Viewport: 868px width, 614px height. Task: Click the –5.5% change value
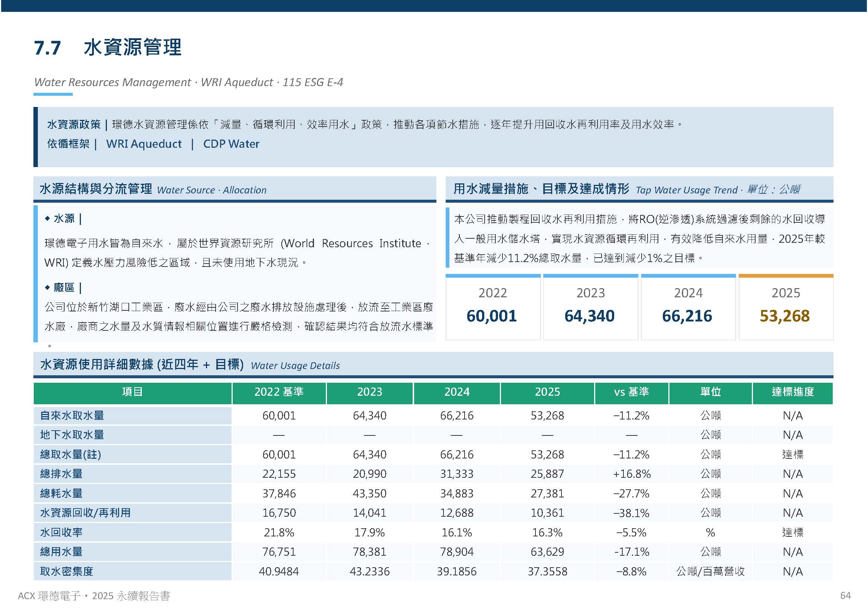click(631, 533)
